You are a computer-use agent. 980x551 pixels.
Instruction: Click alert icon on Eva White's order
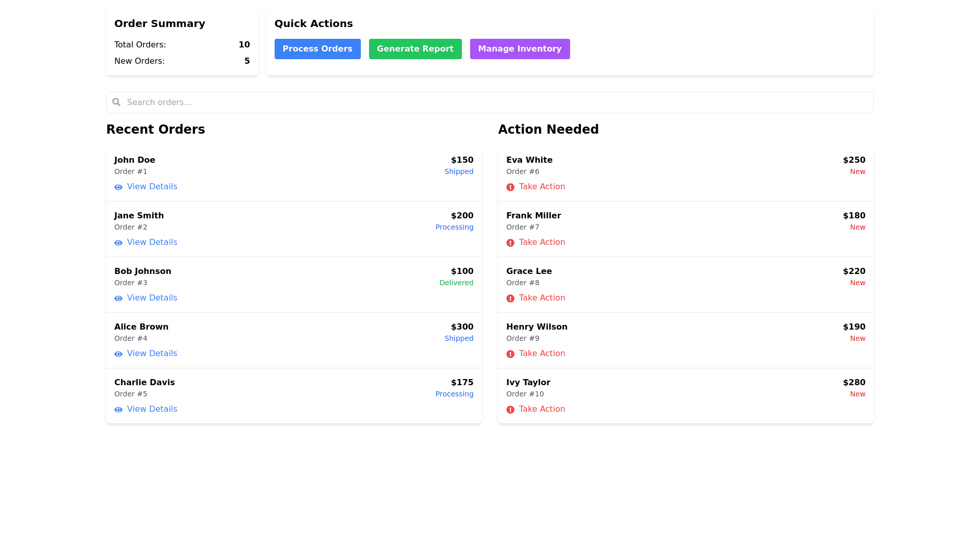click(510, 187)
